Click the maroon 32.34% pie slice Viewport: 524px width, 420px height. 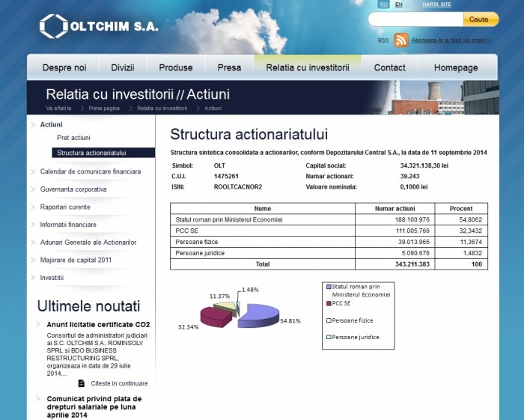pyautogui.click(x=216, y=317)
